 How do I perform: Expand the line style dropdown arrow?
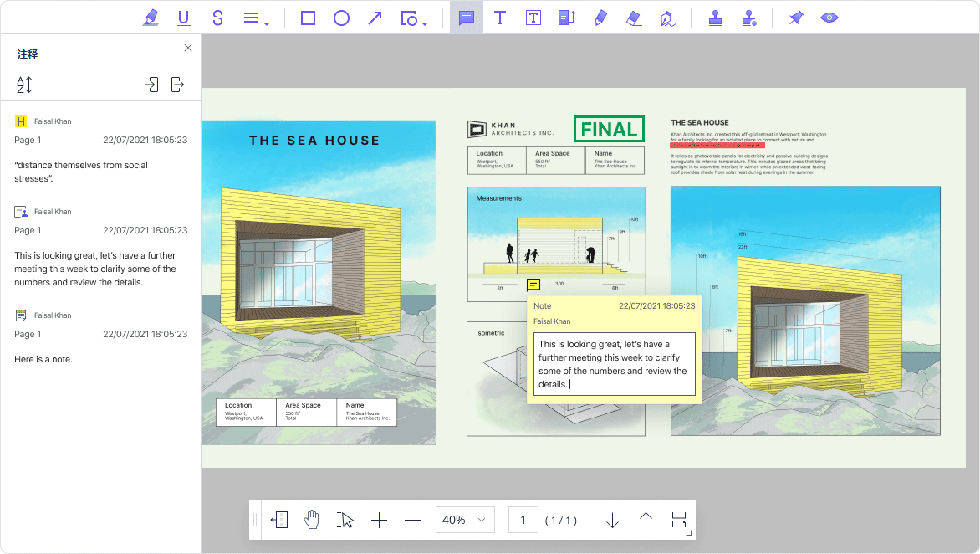[266, 23]
